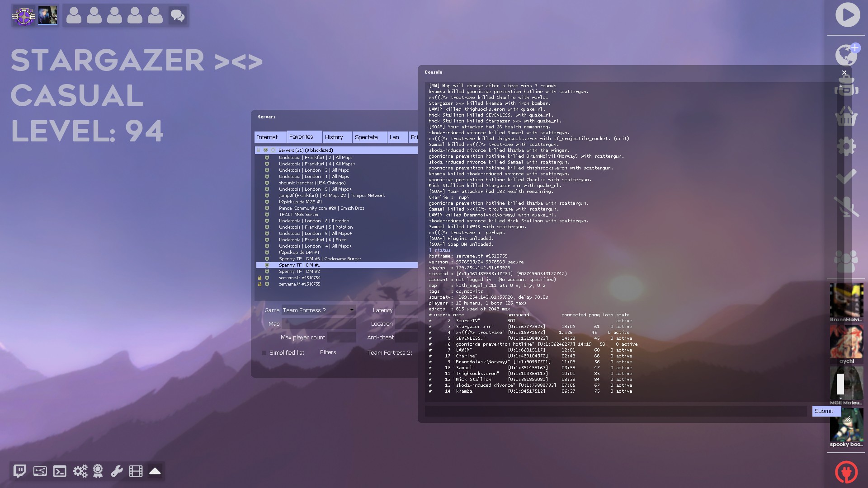This screenshot has width=868, height=488.
Task: Select the BrannMolvi friend avatar thumbnail
Action: (x=846, y=300)
